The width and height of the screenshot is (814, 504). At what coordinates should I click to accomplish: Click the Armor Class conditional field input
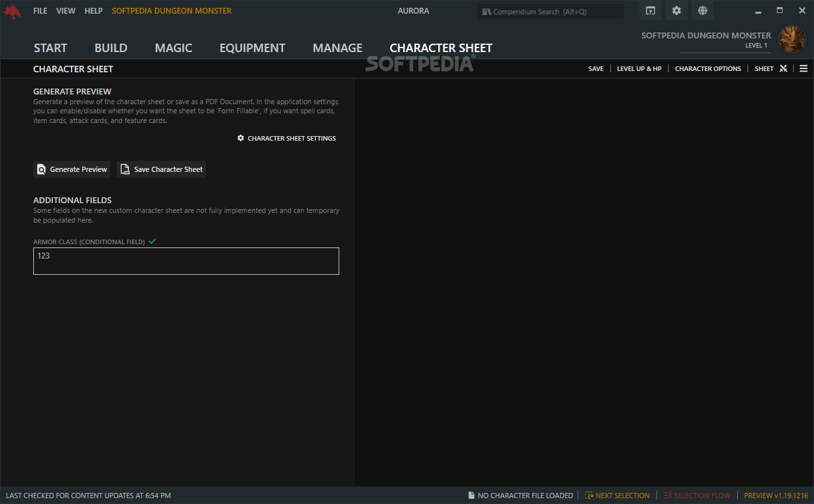point(186,261)
